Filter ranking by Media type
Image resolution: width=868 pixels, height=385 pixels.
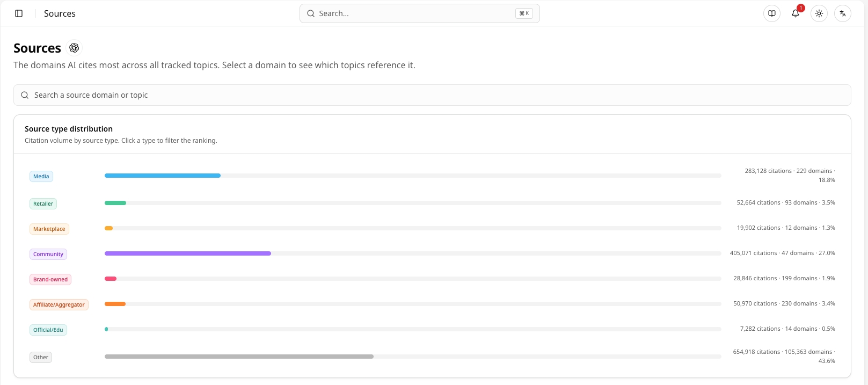click(41, 176)
